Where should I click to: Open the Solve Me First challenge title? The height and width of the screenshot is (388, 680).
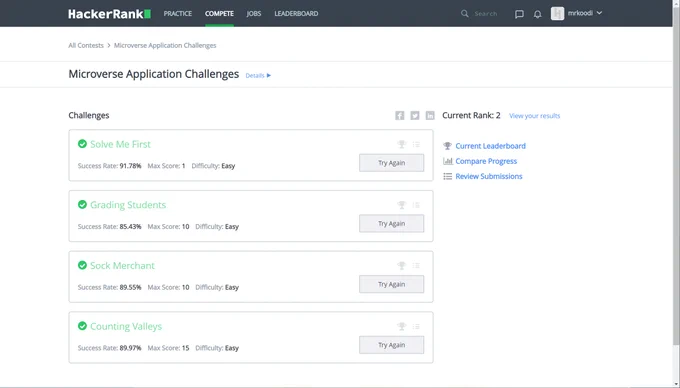(x=120, y=144)
